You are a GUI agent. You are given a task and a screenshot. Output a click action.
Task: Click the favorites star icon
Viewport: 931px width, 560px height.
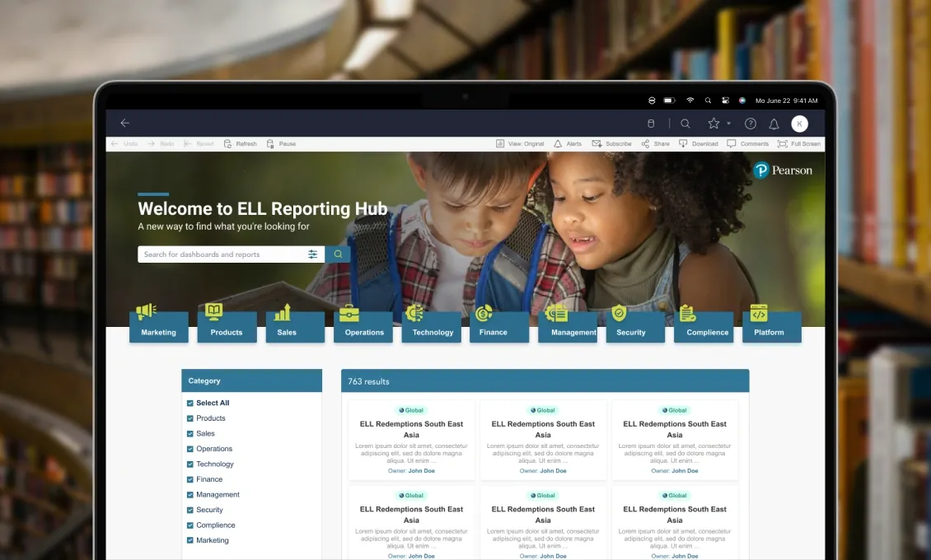point(713,124)
